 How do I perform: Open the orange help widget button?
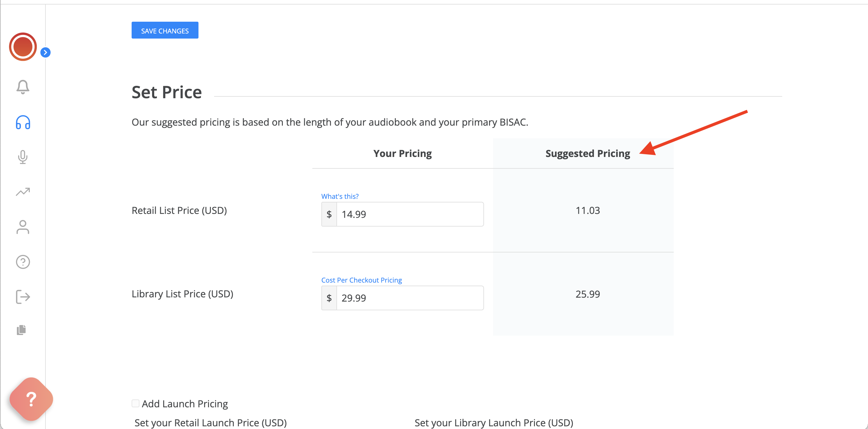pos(31,399)
